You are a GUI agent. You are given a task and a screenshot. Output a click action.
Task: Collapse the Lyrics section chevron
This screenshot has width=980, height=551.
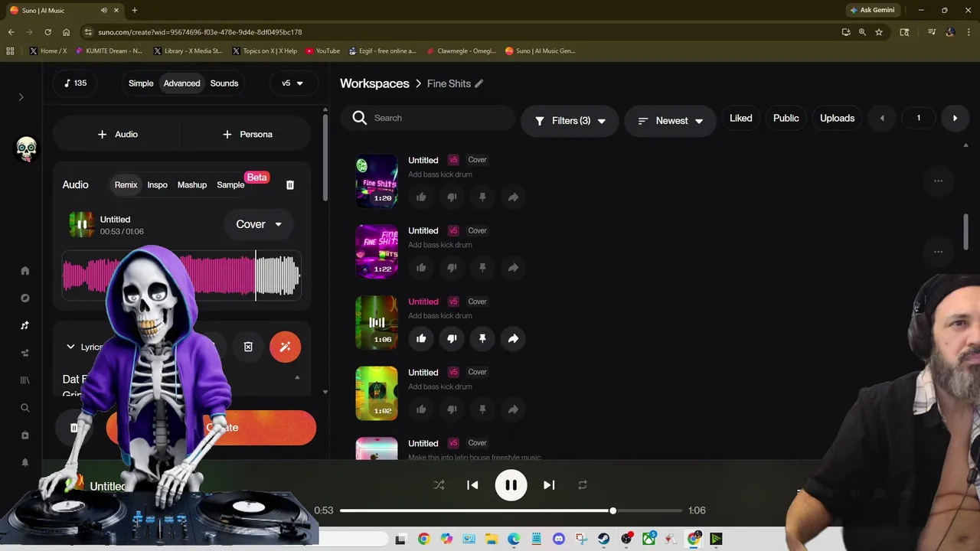(70, 347)
